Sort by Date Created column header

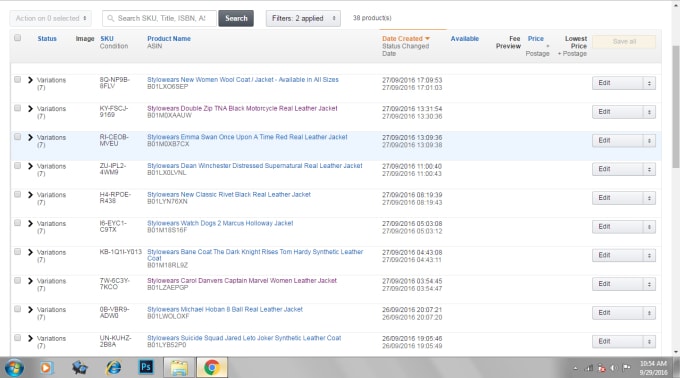[x=402, y=39]
